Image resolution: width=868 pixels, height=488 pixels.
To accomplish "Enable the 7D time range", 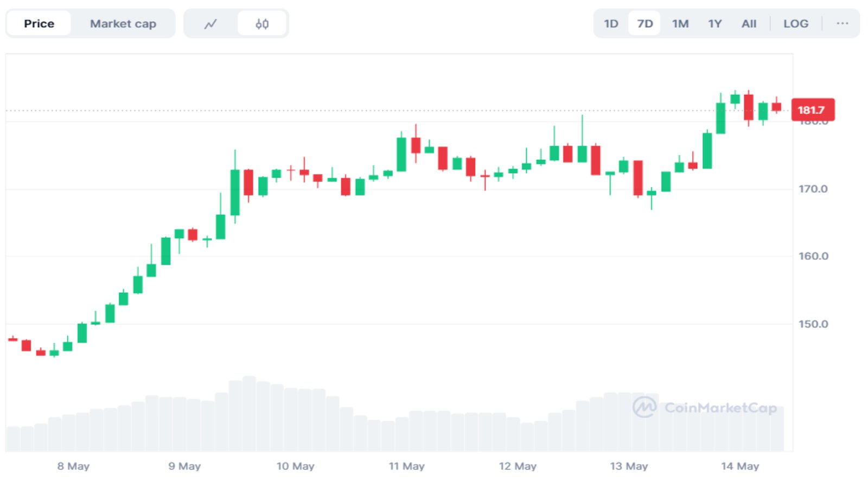I will (644, 23).
